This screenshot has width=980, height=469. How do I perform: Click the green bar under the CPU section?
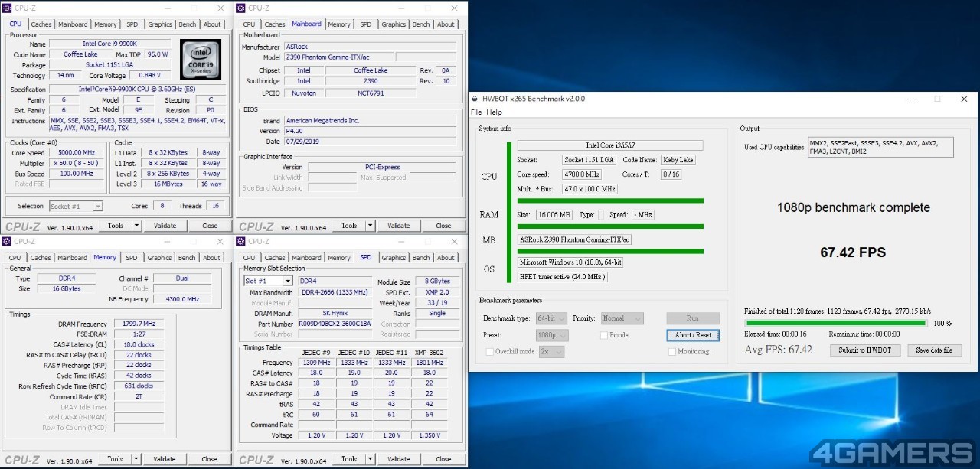click(610, 201)
